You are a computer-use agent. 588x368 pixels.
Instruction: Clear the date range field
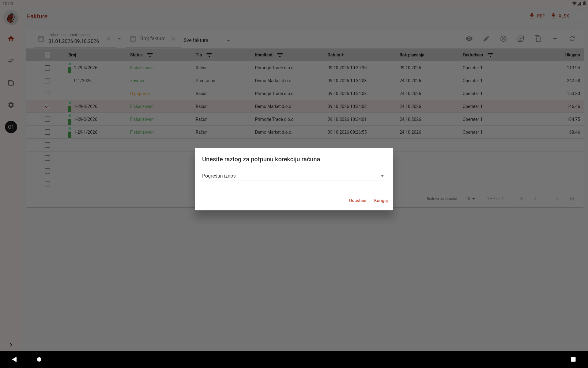[x=108, y=39]
